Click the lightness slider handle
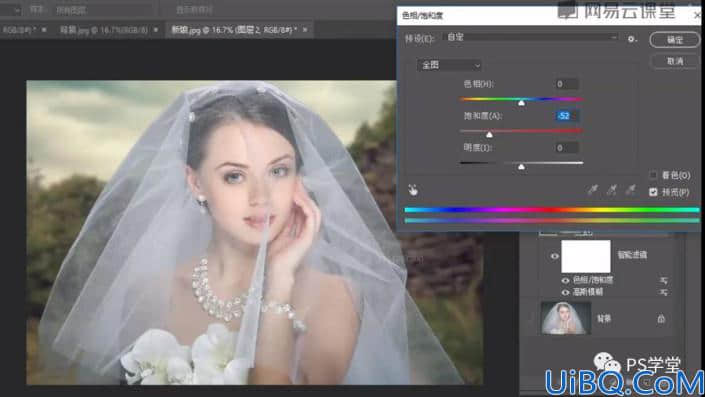Image resolution: width=705 pixels, height=397 pixels. pyautogui.click(x=521, y=167)
